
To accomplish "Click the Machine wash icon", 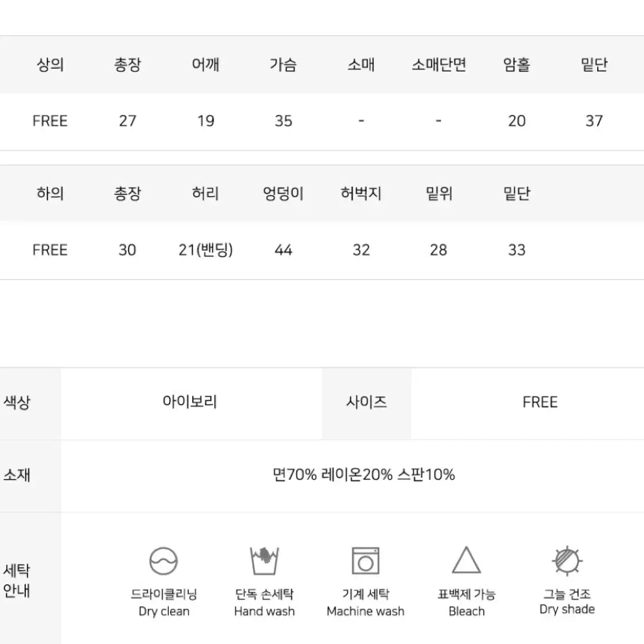I will coord(365,561).
